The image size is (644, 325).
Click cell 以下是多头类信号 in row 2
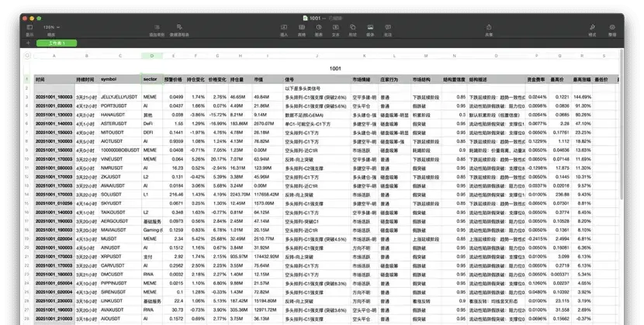[317, 88]
